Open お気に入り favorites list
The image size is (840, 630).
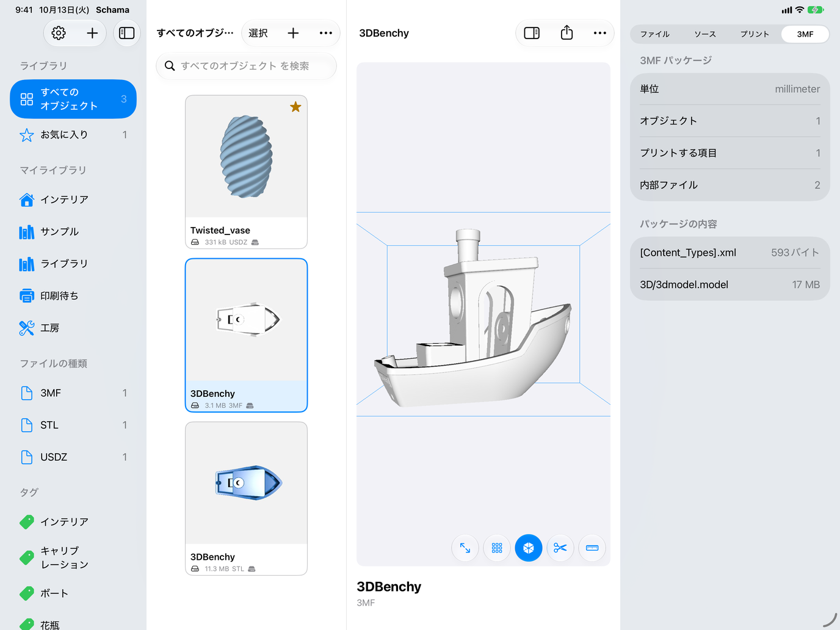pyautogui.click(x=73, y=135)
